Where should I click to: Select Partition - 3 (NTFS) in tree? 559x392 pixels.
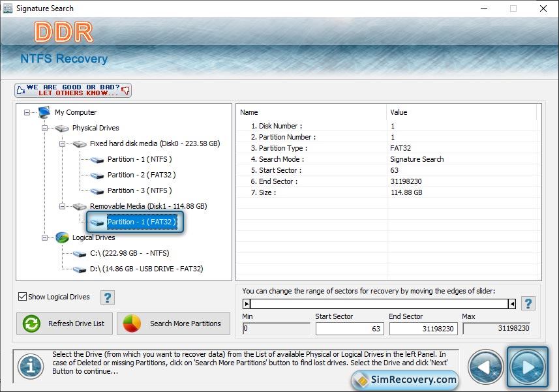[140, 190]
